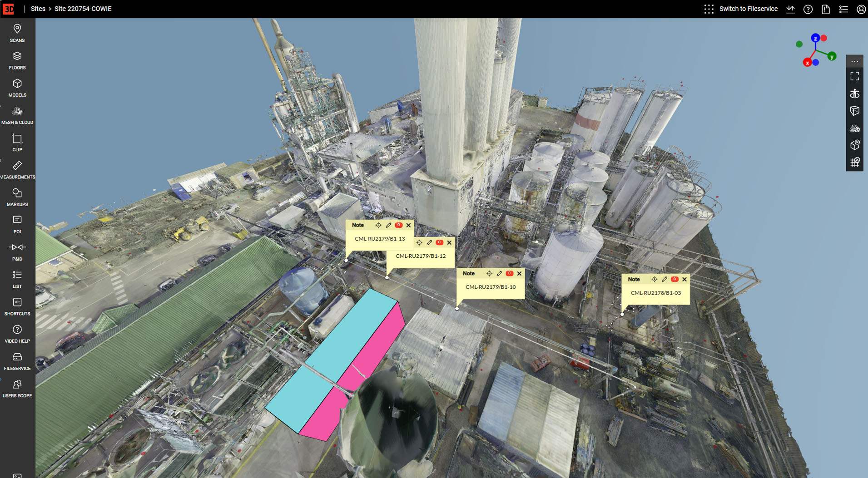Image resolution: width=868 pixels, height=478 pixels.
Task: Open the help question-mark icon
Action: [x=808, y=9]
